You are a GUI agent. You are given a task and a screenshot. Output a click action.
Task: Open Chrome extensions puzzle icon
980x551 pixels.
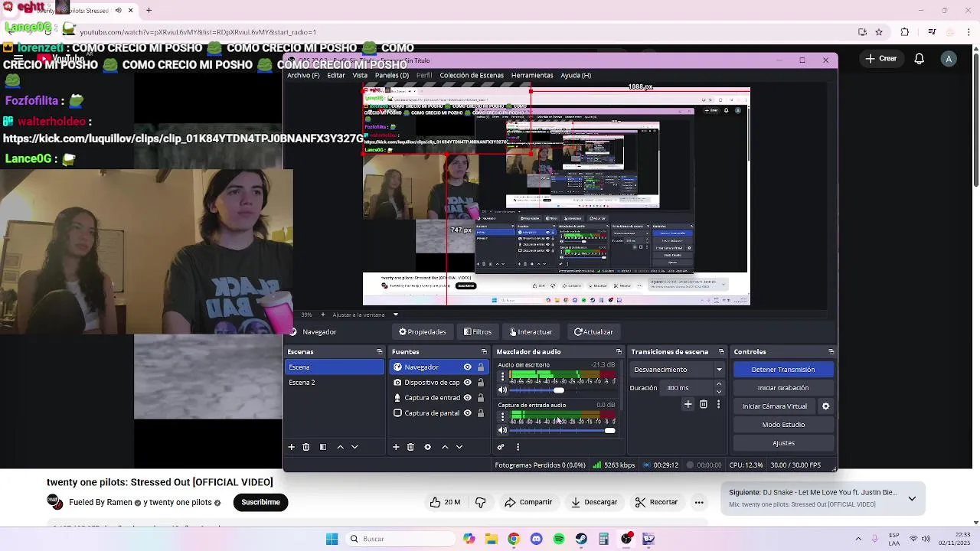coord(905,32)
